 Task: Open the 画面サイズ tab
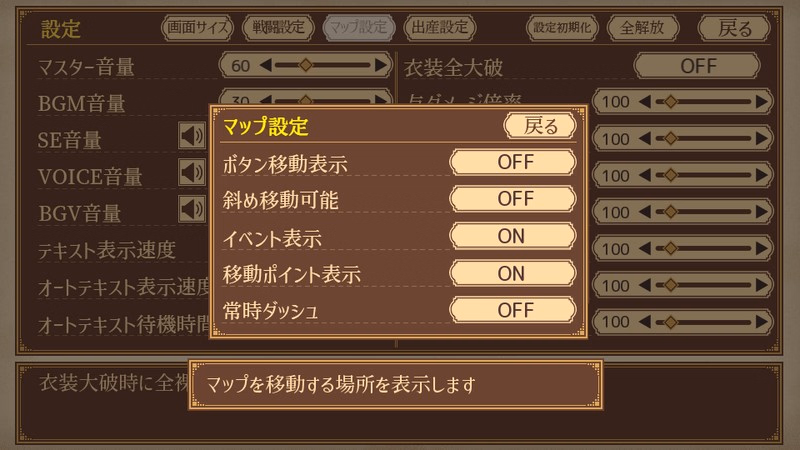tap(197, 28)
